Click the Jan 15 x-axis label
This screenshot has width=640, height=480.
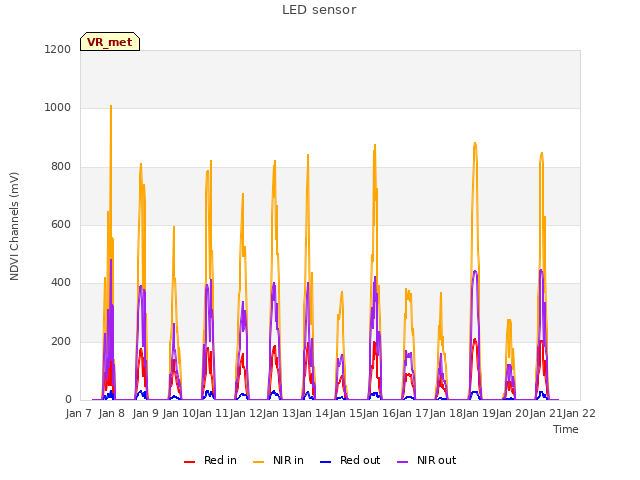pyautogui.click(x=346, y=413)
